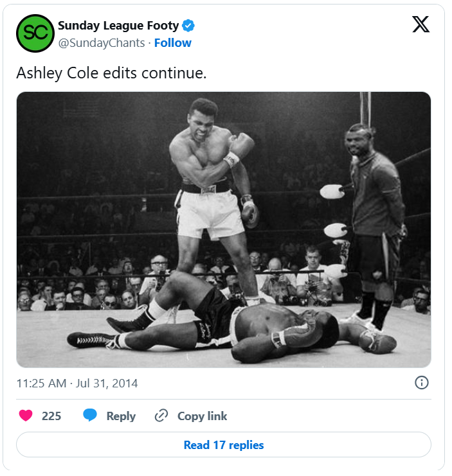Click the blue reply speech bubble icon
Viewport: 452px width, 476px height.
pos(90,416)
